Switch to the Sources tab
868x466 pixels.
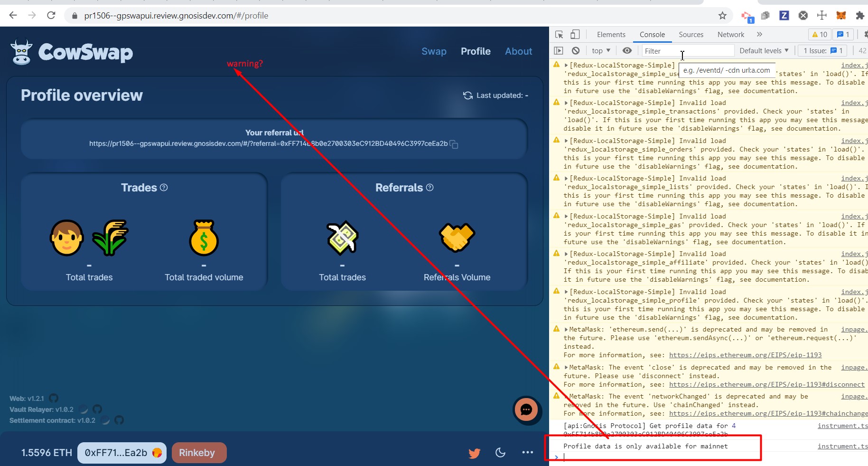coord(691,34)
